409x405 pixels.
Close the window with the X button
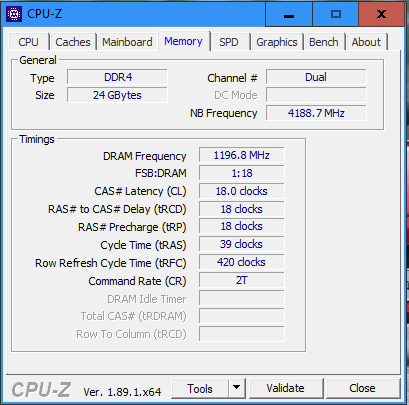(382, 14)
